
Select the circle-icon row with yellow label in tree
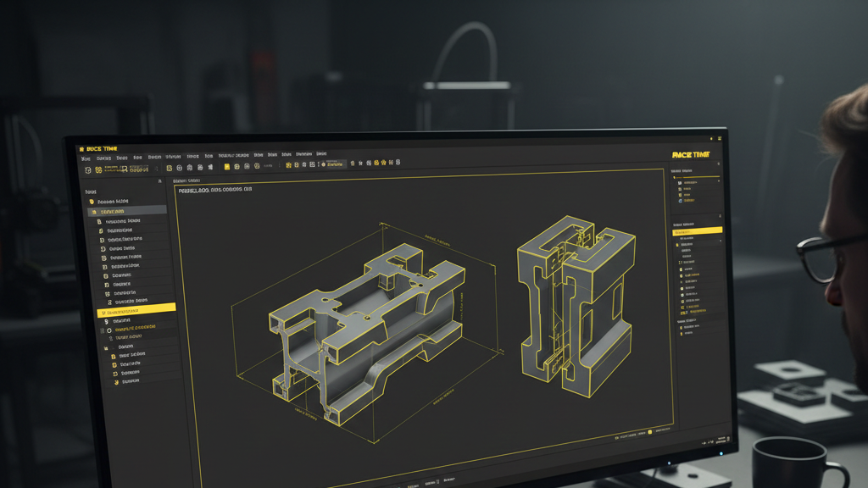point(131,328)
